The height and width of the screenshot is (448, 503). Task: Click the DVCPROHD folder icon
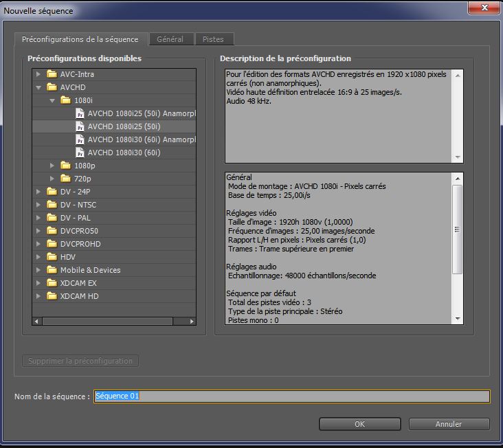pos(52,244)
